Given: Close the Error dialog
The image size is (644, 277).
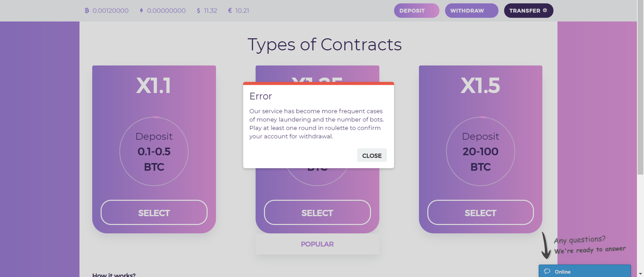Looking at the screenshot, I should 372,156.
